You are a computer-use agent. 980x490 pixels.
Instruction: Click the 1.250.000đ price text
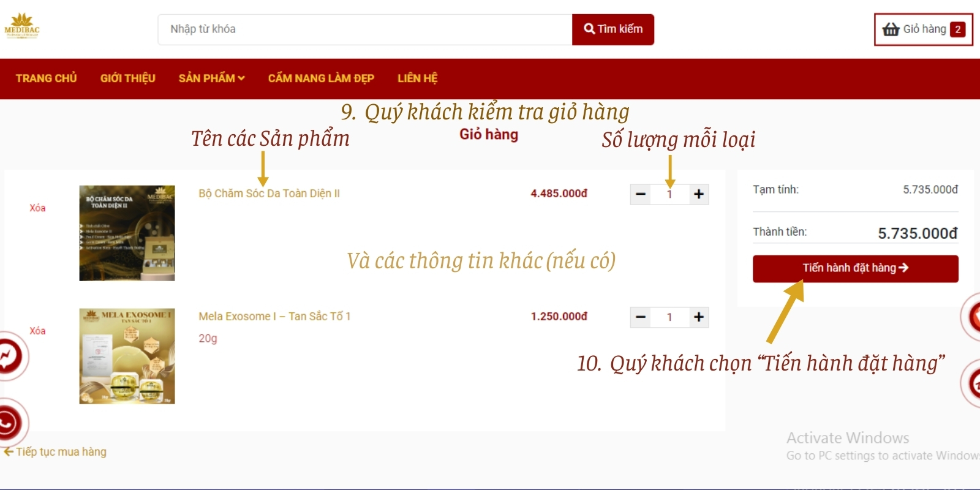pos(559,316)
